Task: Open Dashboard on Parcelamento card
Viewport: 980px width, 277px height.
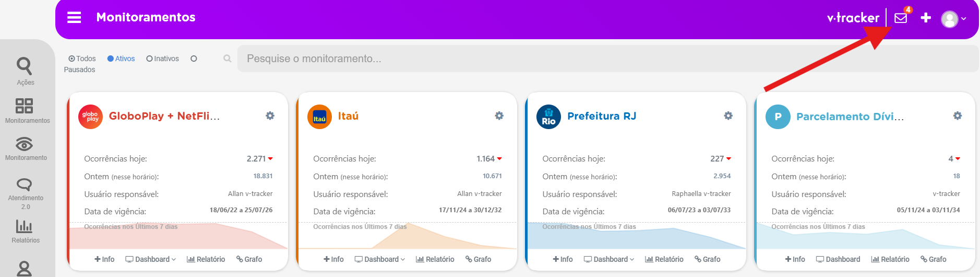Action: click(x=838, y=259)
